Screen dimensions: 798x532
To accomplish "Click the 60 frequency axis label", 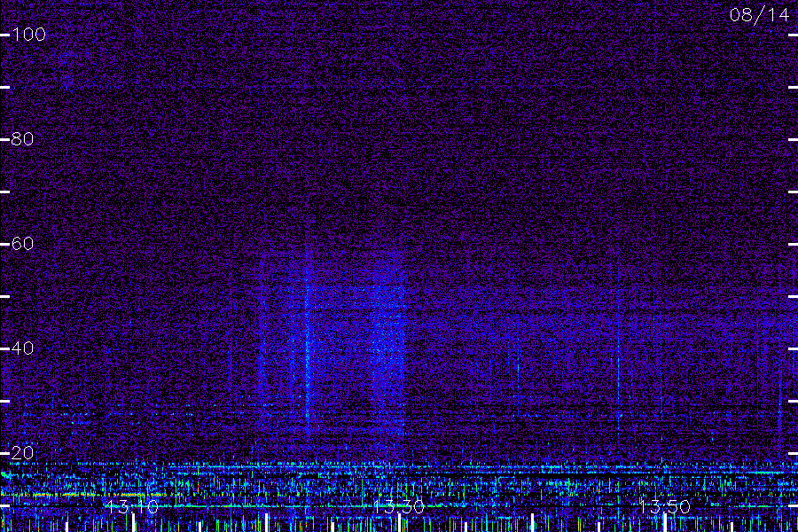I will (x=22, y=244).
